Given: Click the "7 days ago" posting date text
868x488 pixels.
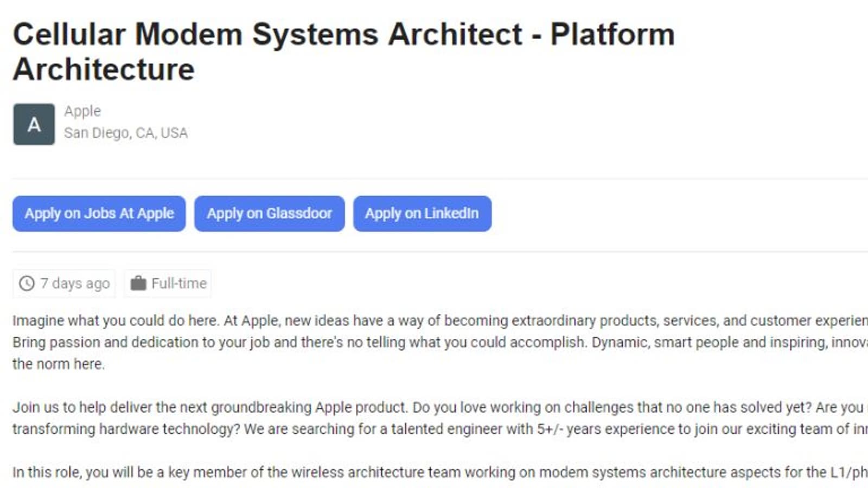Looking at the screenshot, I should point(75,284).
